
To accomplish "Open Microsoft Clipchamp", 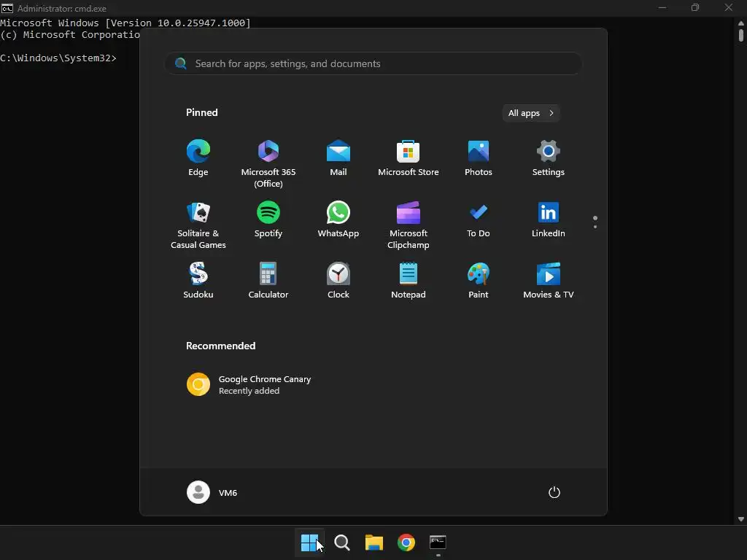I will 409,225.
